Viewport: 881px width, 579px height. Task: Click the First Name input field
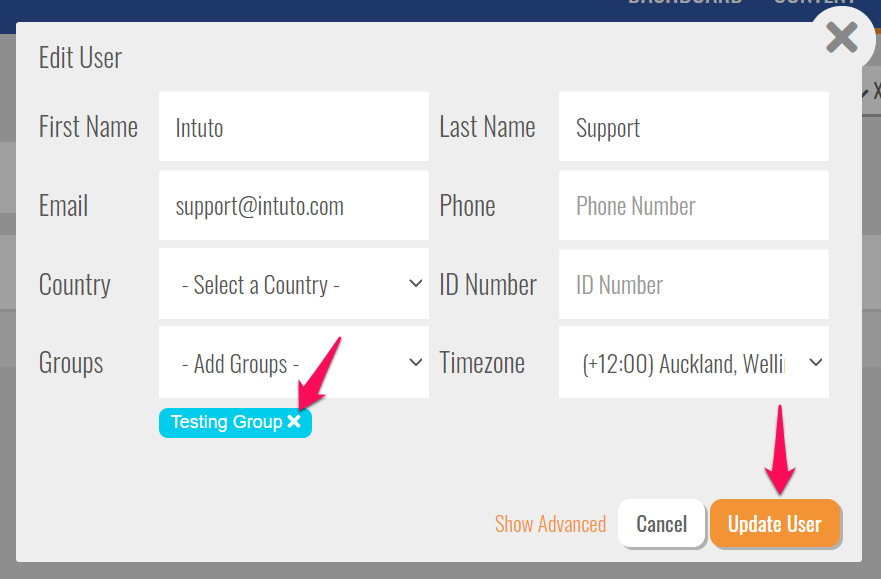(293, 127)
